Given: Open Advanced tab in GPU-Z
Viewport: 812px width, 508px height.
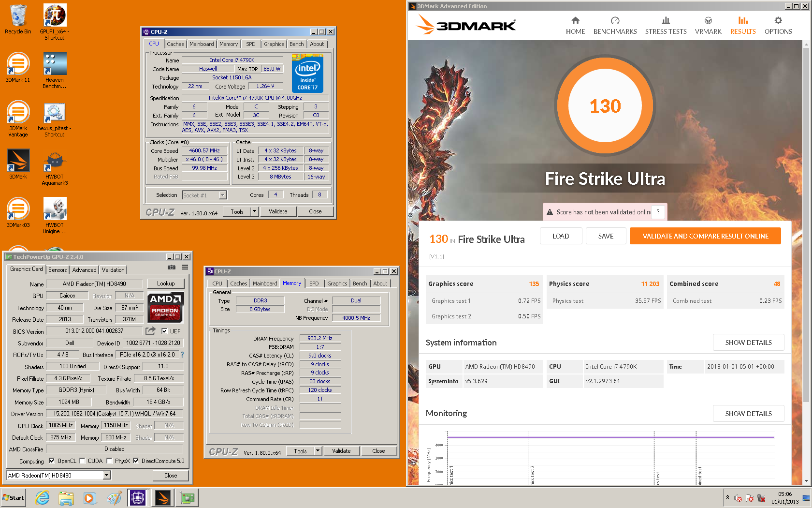Looking at the screenshot, I should click(x=85, y=270).
